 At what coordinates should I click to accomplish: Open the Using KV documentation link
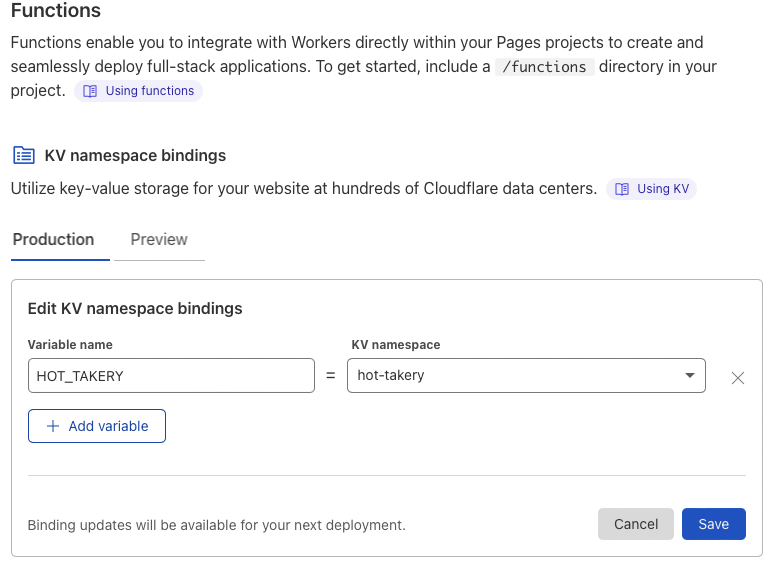(x=662, y=188)
